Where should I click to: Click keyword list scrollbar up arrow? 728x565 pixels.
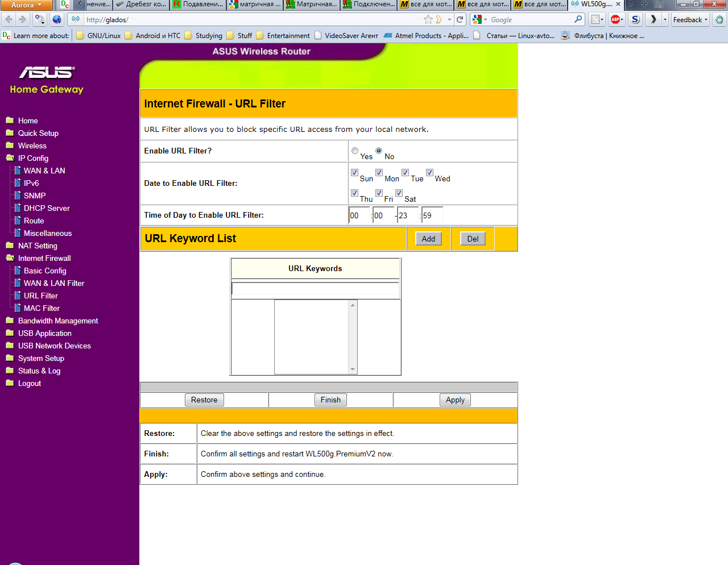tap(353, 305)
